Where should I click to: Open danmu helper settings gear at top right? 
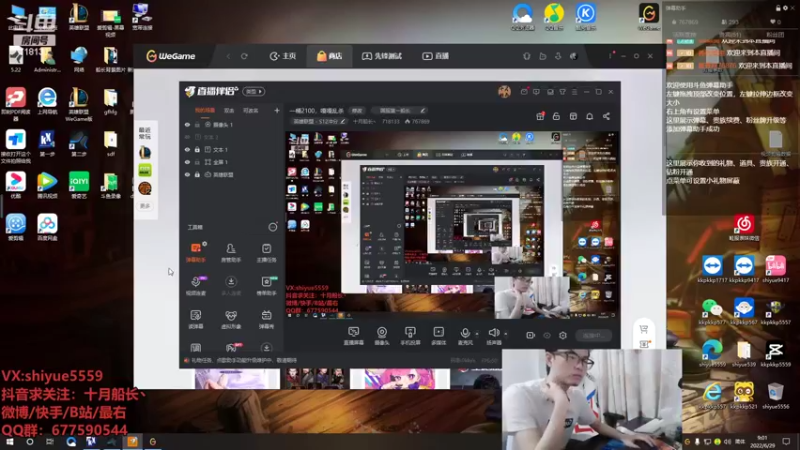pos(785,8)
